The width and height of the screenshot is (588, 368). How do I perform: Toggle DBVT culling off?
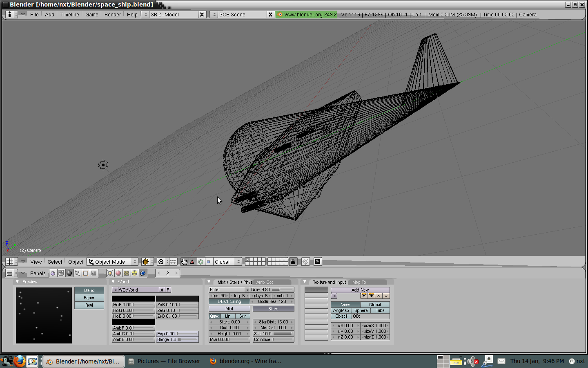(x=229, y=301)
